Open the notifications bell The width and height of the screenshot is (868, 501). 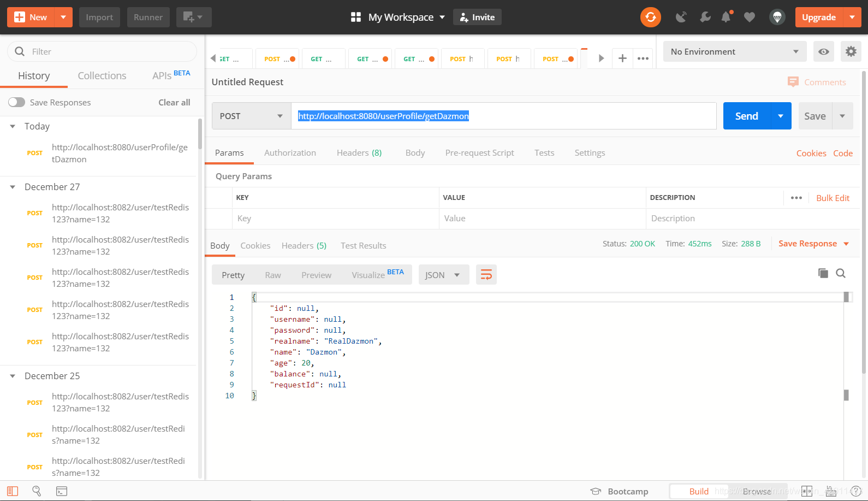pos(726,17)
